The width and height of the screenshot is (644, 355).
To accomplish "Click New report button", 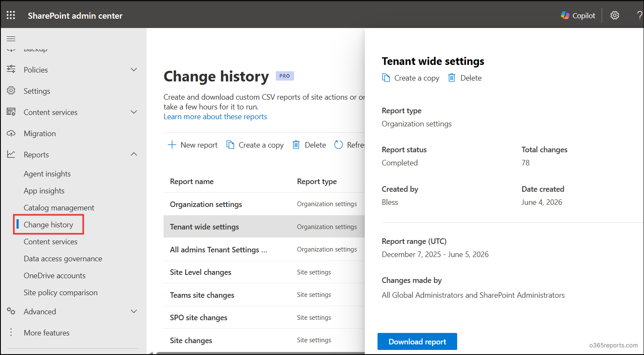I will [x=193, y=145].
